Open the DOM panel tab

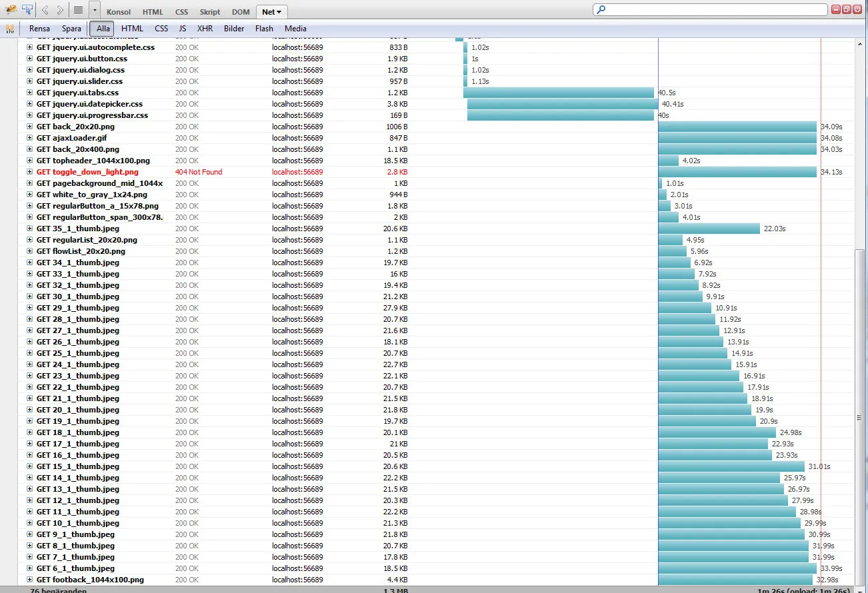click(x=241, y=12)
